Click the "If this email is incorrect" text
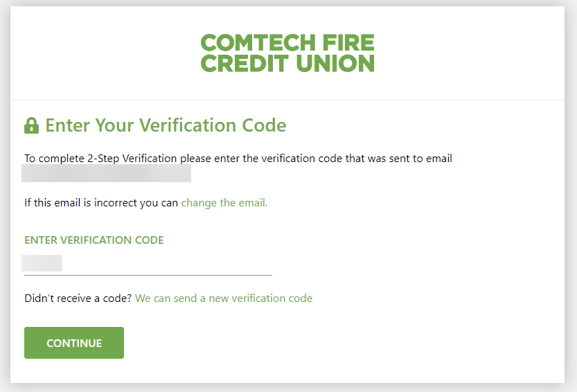 coord(101,203)
